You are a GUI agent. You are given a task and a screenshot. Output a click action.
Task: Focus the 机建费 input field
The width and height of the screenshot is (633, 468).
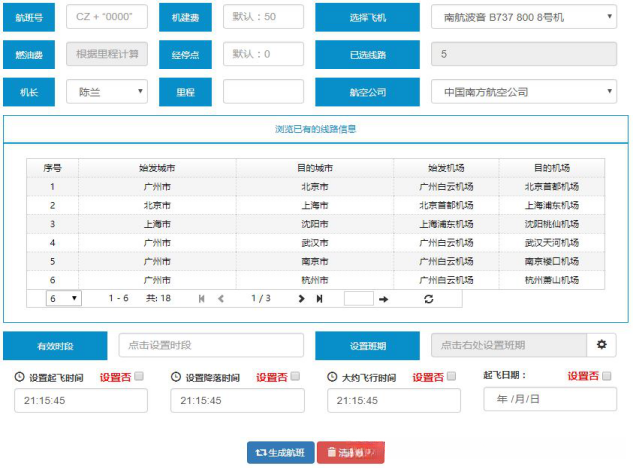263,17
